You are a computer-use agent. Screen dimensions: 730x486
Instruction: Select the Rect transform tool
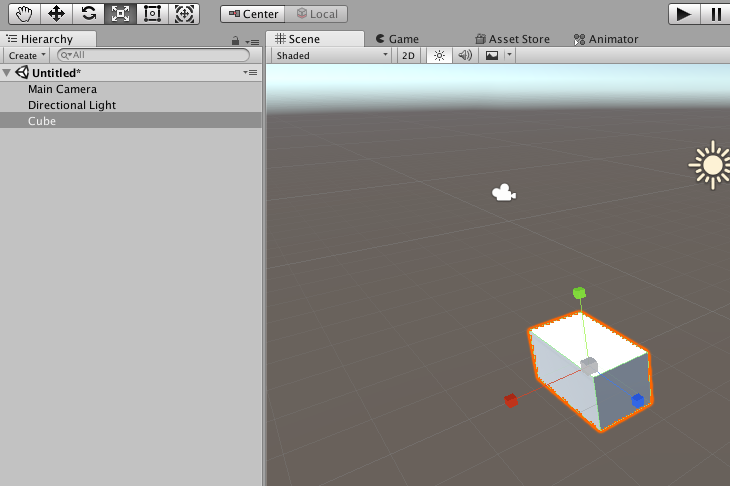152,14
